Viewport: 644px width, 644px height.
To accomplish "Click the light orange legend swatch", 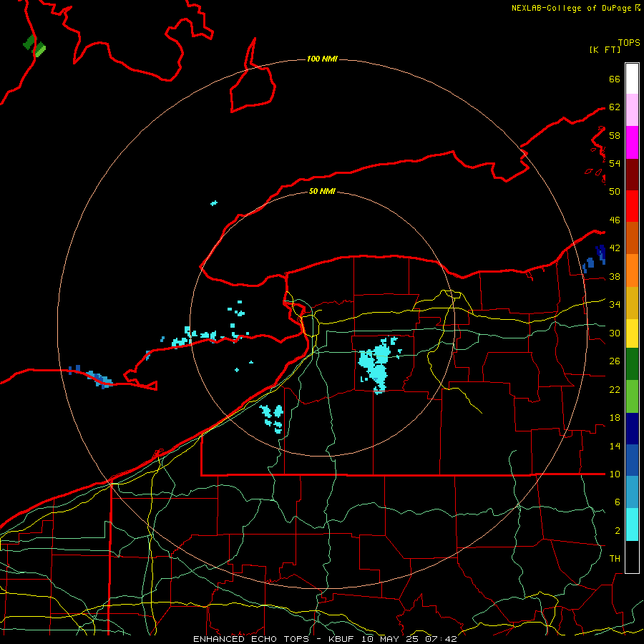I will click(x=632, y=270).
